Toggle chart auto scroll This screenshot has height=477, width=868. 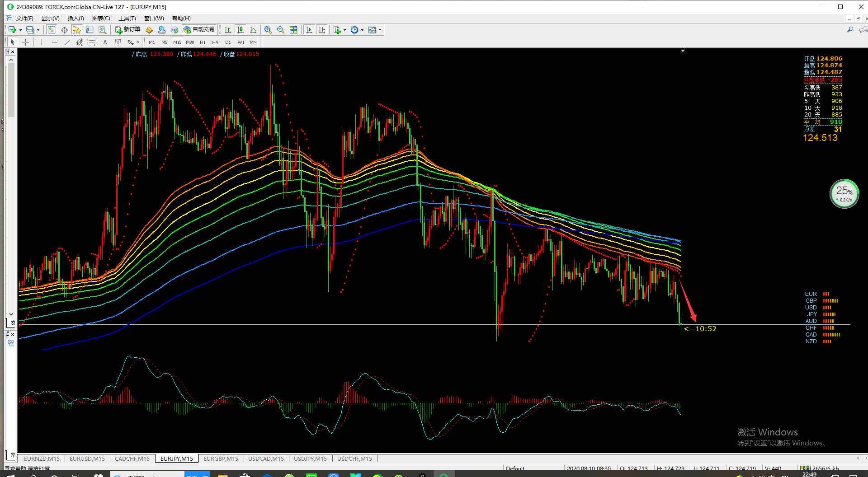click(309, 30)
